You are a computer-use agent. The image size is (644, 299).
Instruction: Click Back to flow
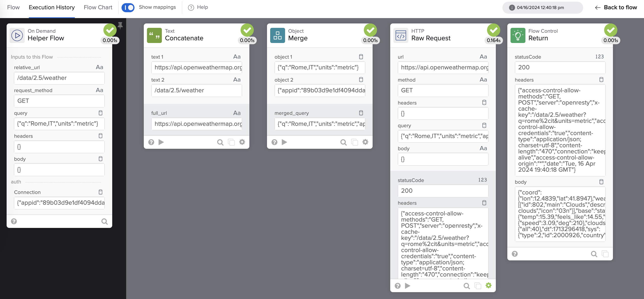pyautogui.click(x=616, y=8)
